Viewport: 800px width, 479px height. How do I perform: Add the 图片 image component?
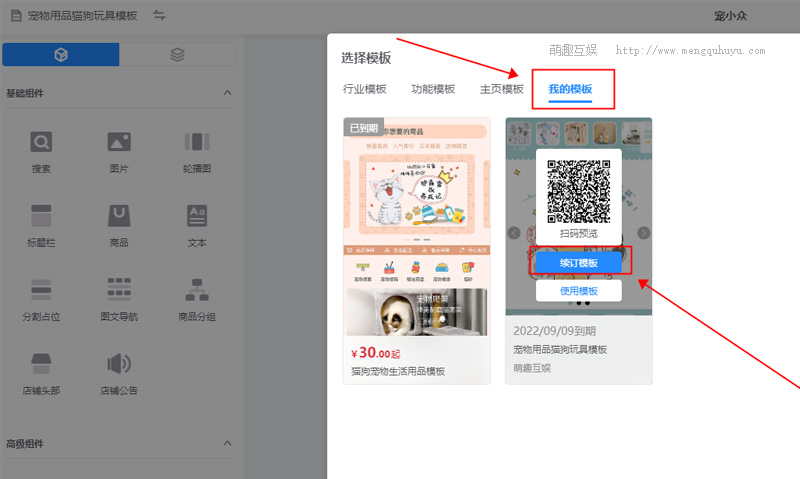coord(119,152)
